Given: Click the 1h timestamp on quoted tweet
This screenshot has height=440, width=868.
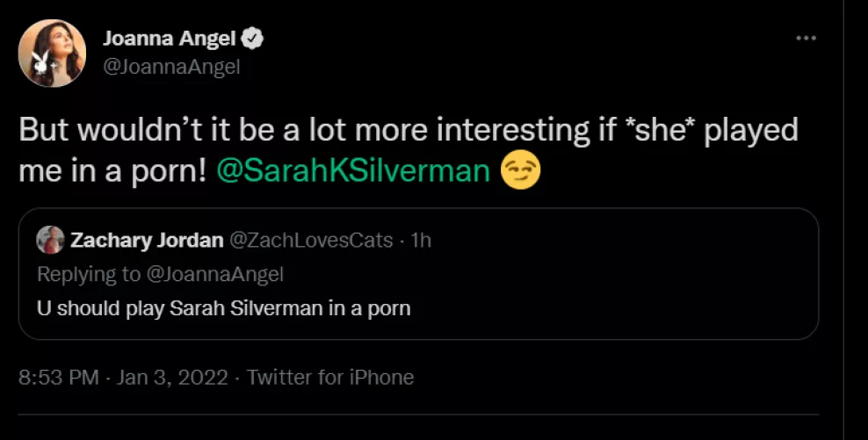Looking at the screenshot, I should (421, 240).
